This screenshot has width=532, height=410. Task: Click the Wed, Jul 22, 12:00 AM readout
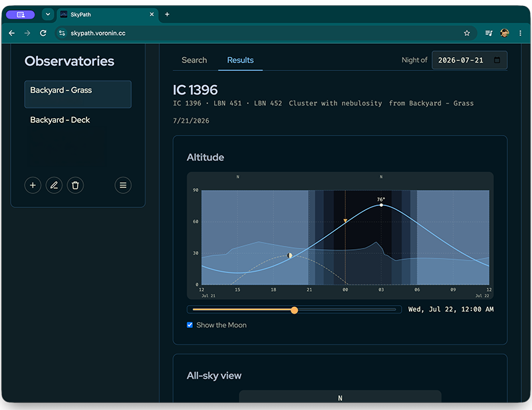[x=451, y=309]
